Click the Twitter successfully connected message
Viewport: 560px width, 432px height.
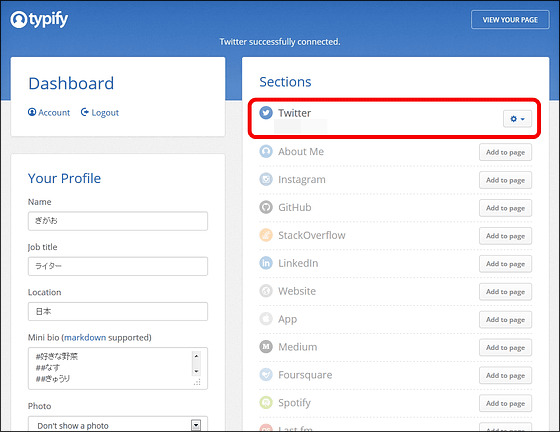(280, 42)
